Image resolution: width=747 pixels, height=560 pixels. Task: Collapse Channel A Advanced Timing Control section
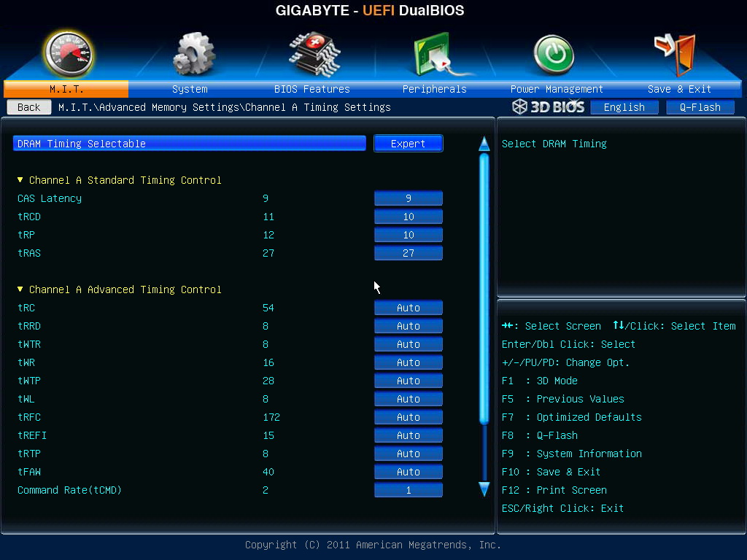click(x=20, y=289)
